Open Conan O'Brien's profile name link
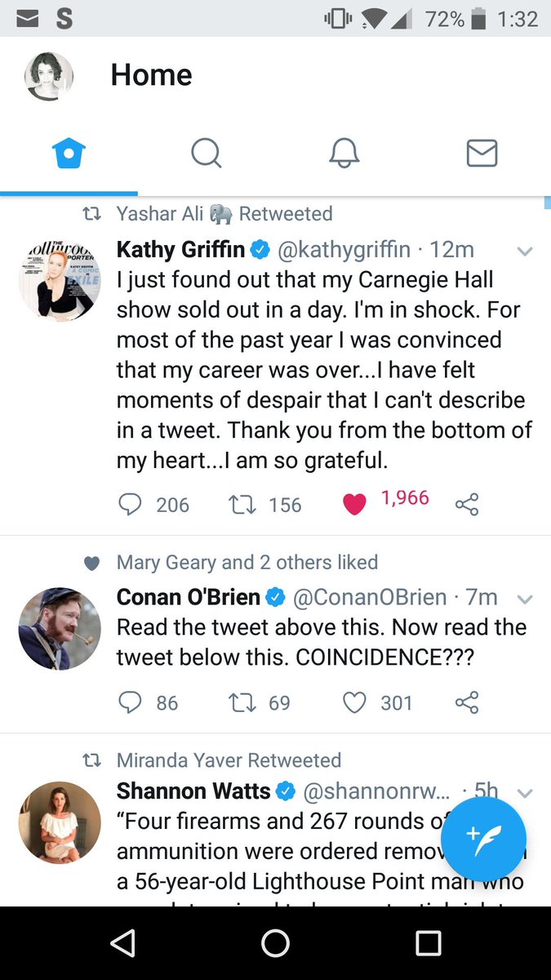 coord(189,598)
